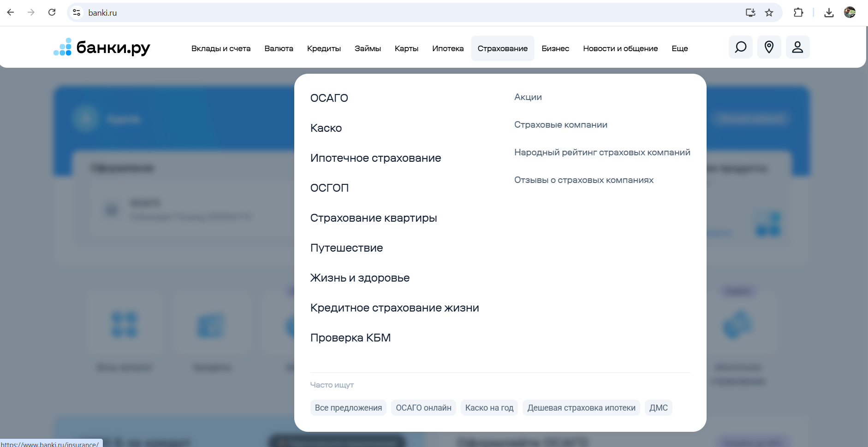This screenshot has height=447, width=868.
Task: Expand the Еще menu
Action: (x=679, y=48)
